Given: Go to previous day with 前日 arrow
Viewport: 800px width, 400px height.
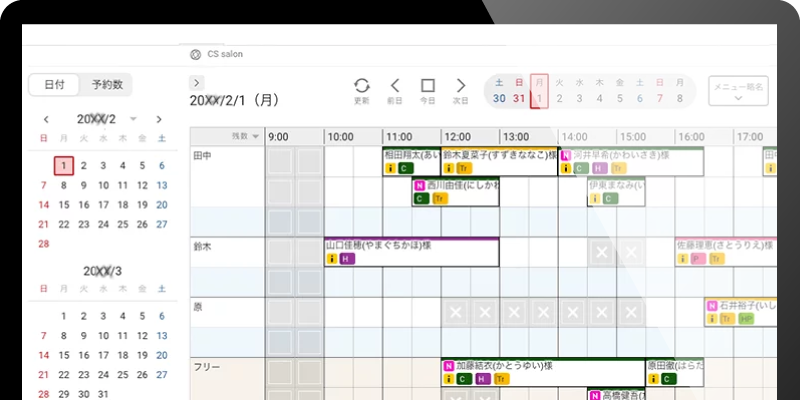Looking at the screenshot, I should [395, 86].
